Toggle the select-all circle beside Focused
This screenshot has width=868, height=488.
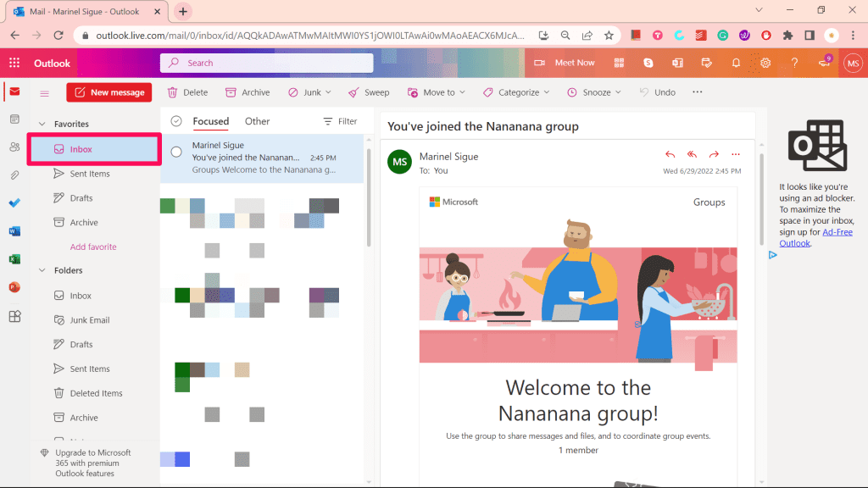click(x=176, y=121)
